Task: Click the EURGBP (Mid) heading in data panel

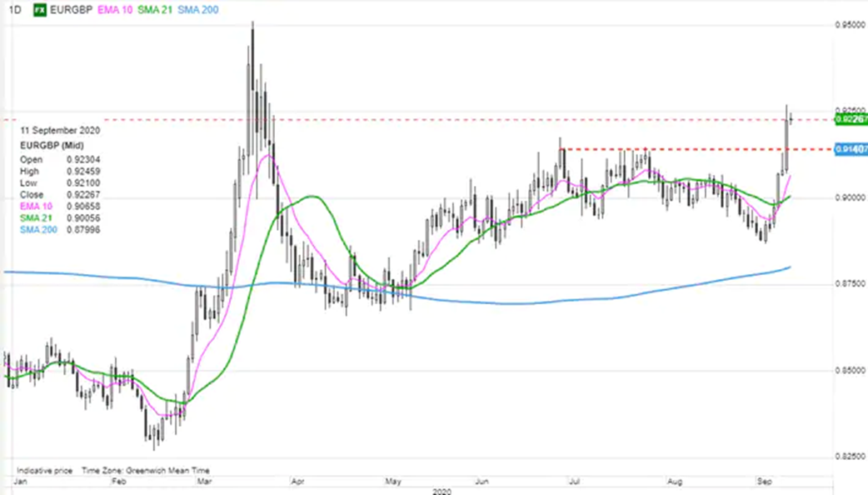Action: pyautogui.click(x=52, y=146)
